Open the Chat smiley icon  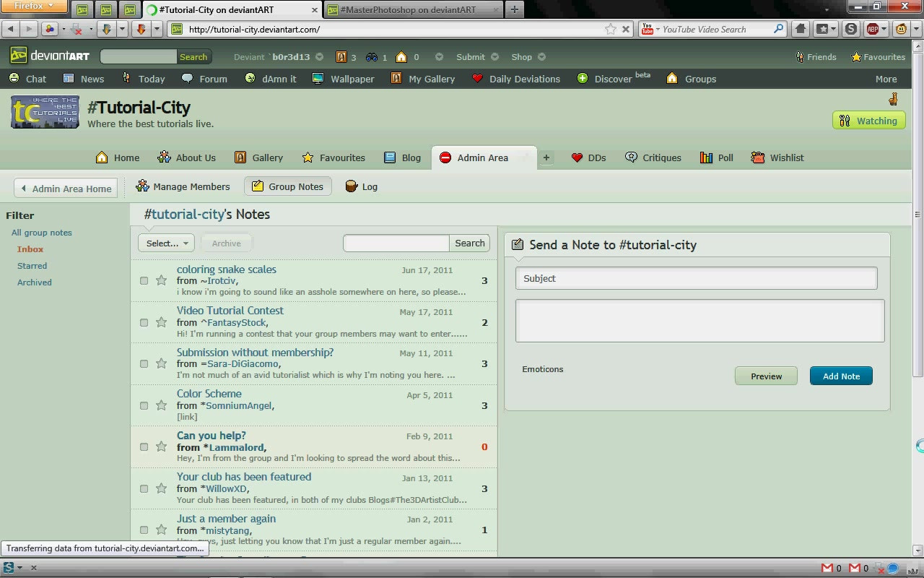tap(14, 78)
